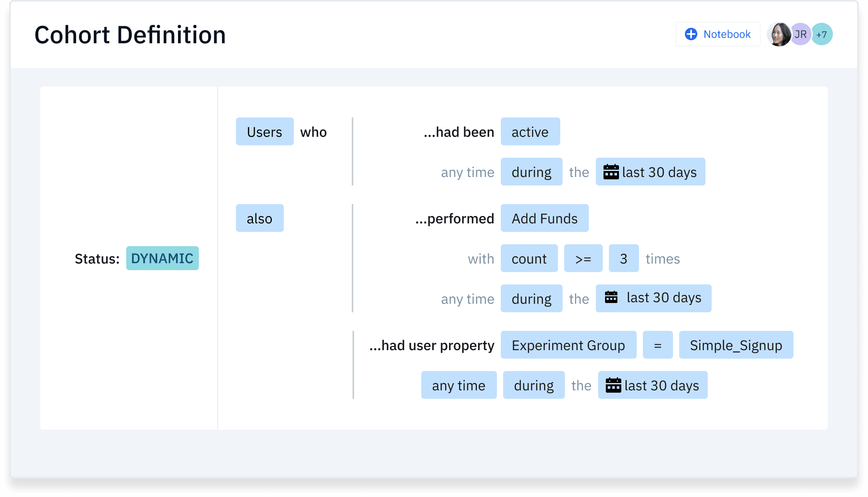This screenshot has width=868, height=497.
Task: Toggle 'any time' on the Experiment Group condition
Action: [x=459, y=385]
